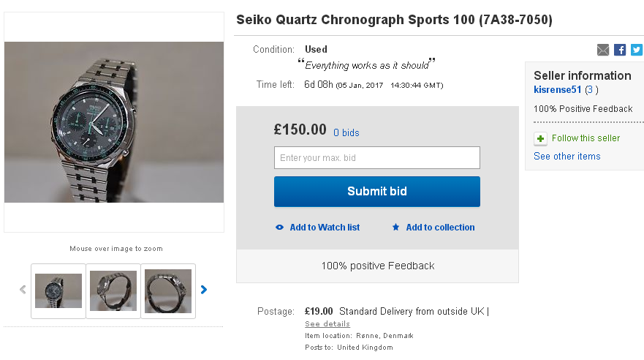
Task: Show next thumbnails with right arrow
Action: (204, 290)
